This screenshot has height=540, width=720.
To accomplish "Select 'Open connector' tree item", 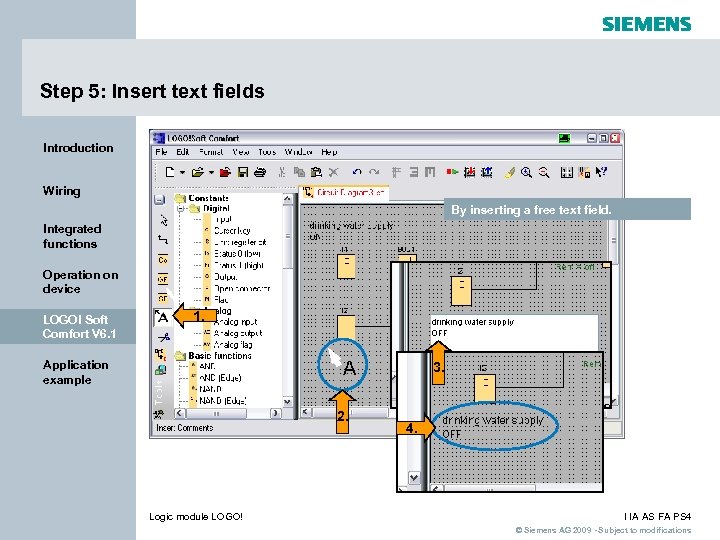I will tap(242, 288).
